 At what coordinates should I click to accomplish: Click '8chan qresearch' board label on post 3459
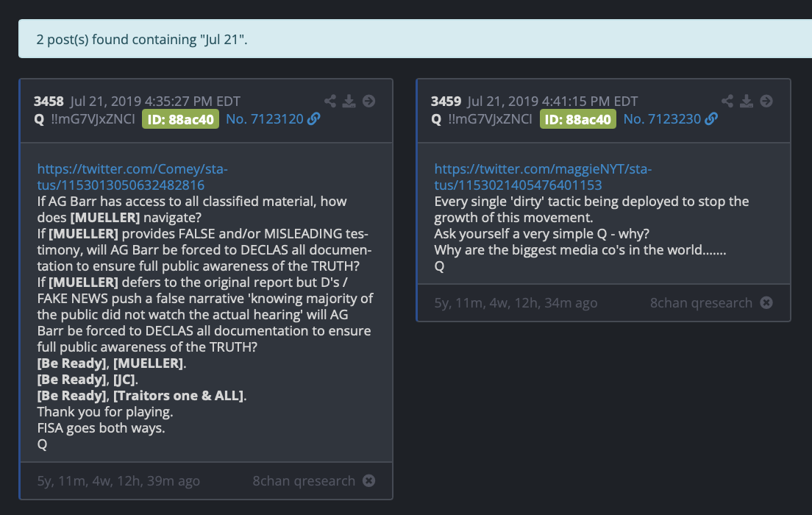pyautogui.click(x=701, y=302)
